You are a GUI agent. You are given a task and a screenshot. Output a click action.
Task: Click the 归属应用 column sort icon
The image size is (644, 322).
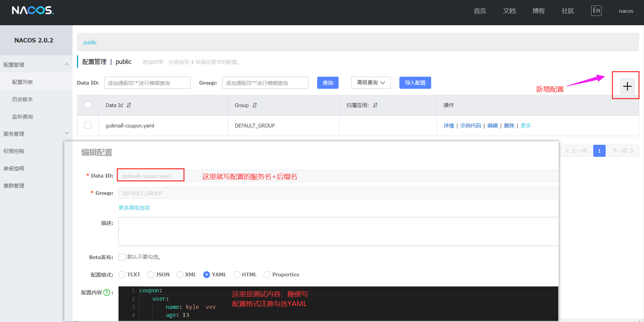point(375,105)
